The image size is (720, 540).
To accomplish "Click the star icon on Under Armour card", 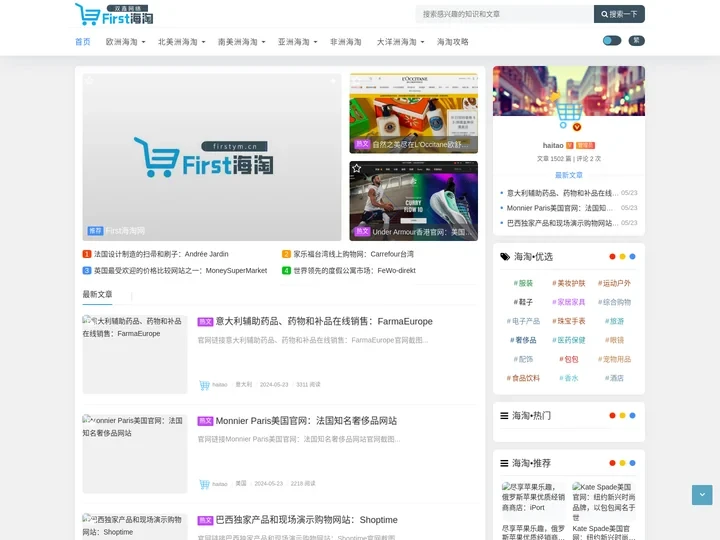I will 356,169.
